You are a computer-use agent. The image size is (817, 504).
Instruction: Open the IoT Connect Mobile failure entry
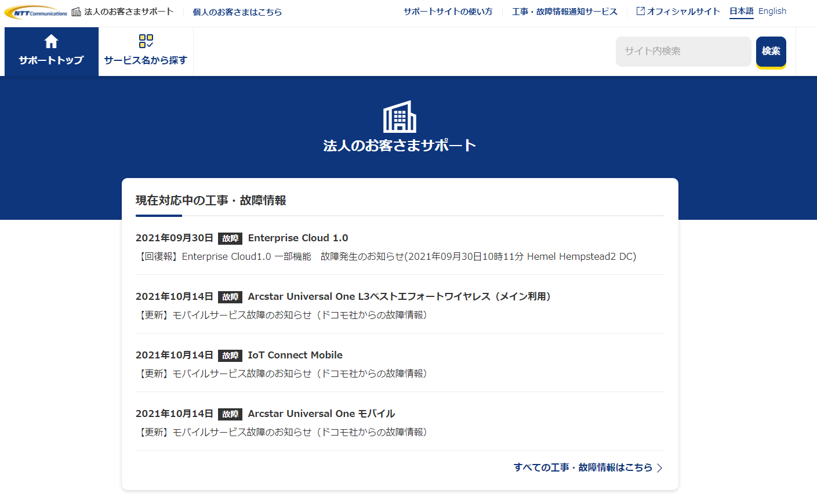(x=295, y=355)
